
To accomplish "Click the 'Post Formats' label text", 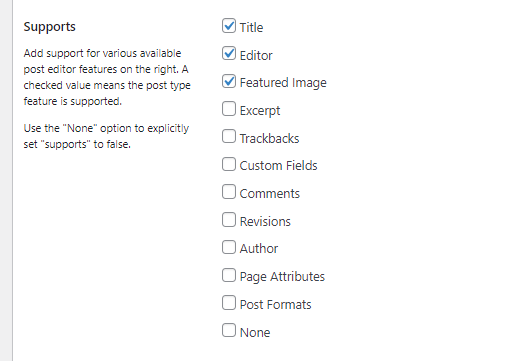I will point(275,305).
